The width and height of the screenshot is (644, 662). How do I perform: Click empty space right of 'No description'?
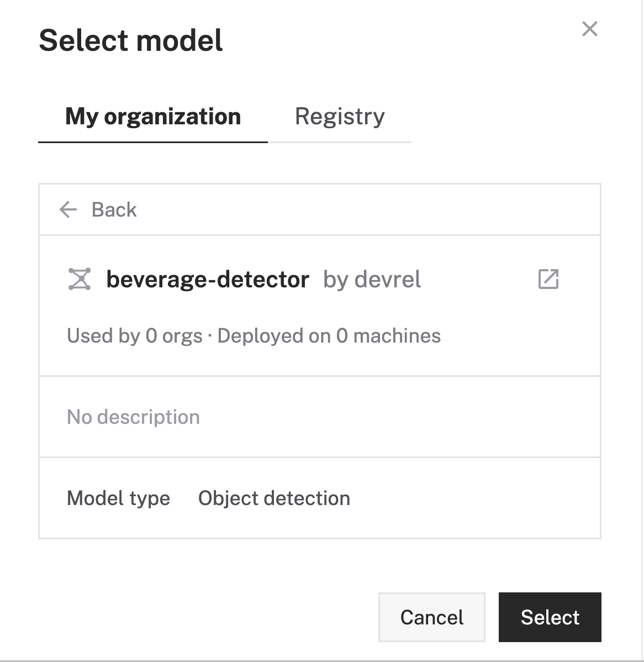coord(398,417)
